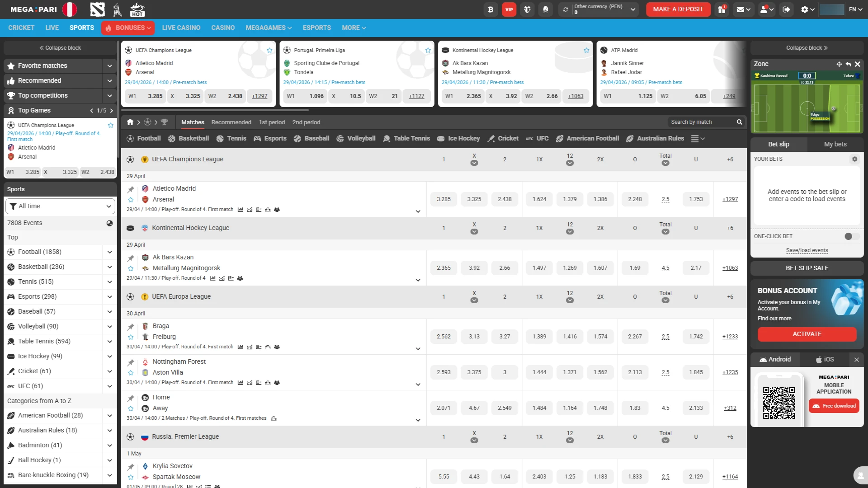Star the Nottingham Forest vs Aston Villa match
This screenshot has height=488, width=868.
coord(131,373)
